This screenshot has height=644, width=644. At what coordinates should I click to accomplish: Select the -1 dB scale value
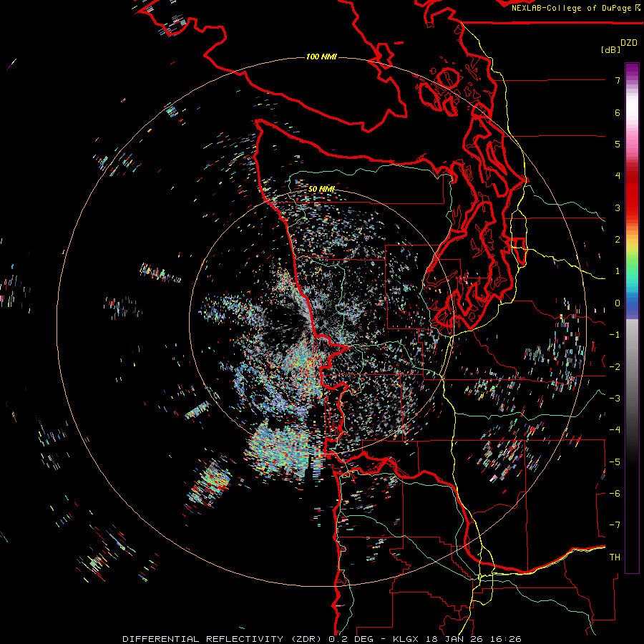point(615,335)
